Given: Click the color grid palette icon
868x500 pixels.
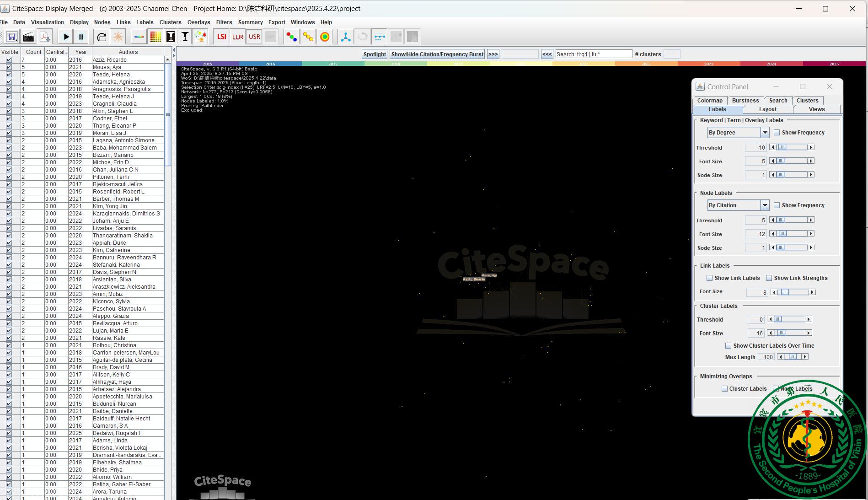Looking at the screenshot, I should point(155,37).
